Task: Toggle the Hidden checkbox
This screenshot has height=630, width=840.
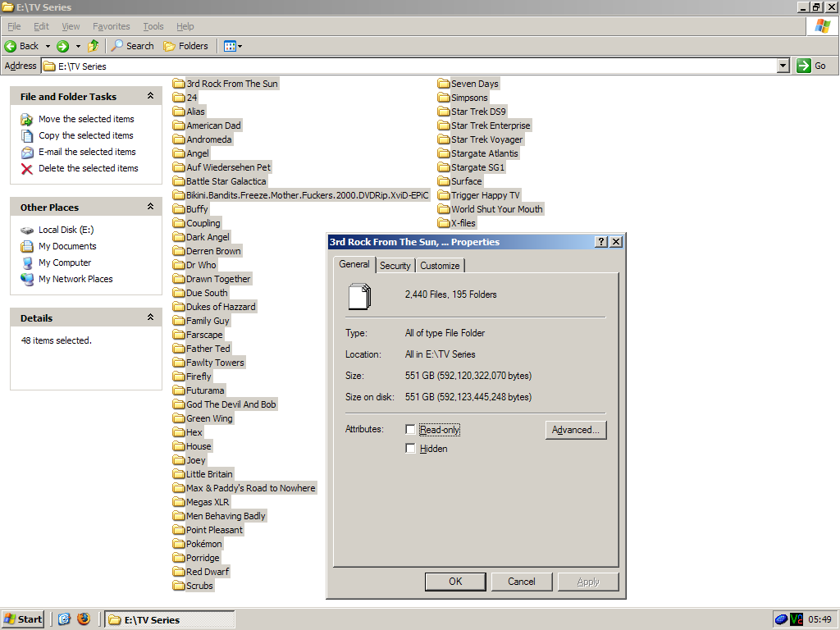Action: tap(410, 449)
